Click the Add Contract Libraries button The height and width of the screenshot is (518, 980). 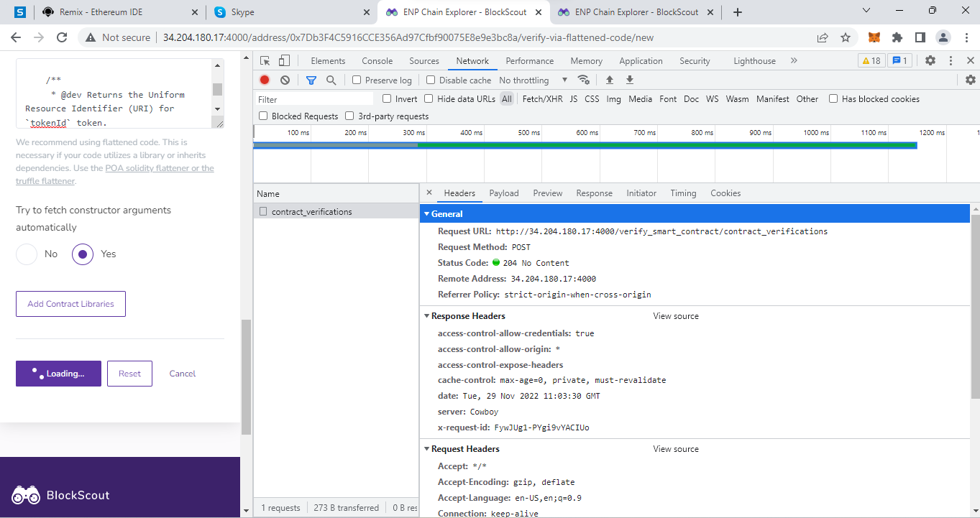point(70,304)
